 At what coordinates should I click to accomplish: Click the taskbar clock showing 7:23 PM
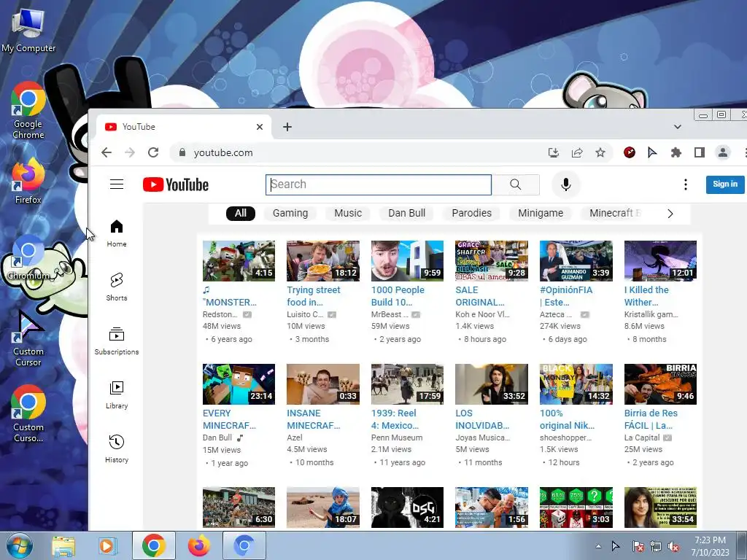coord(711,545)
